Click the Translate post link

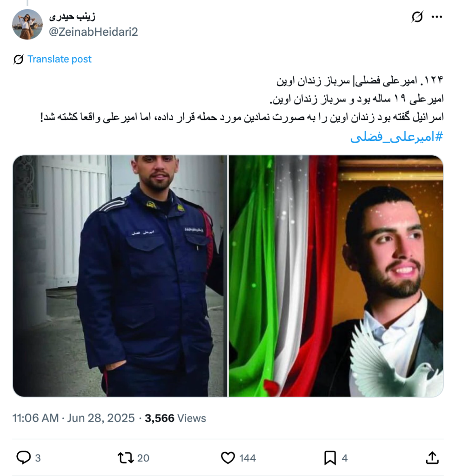pyautogui.click(x=60, y=59)
